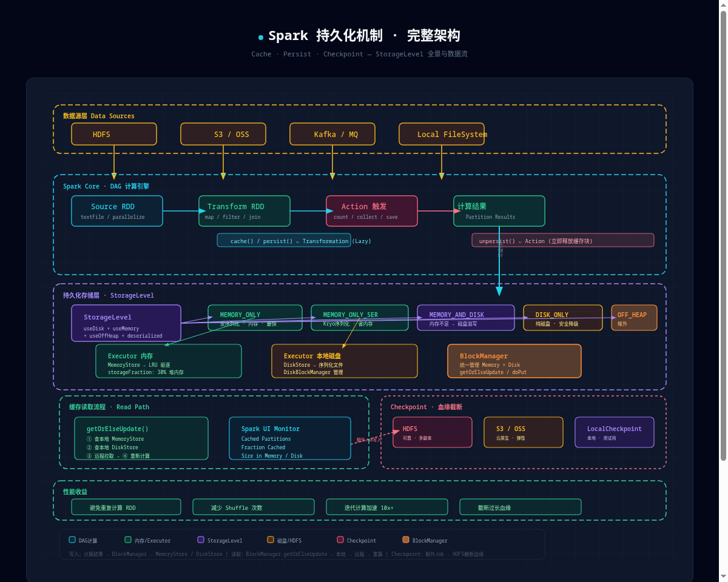Click "count / collect / save" text
Screen dimensions: 728x582
click(x=366, y=217)
